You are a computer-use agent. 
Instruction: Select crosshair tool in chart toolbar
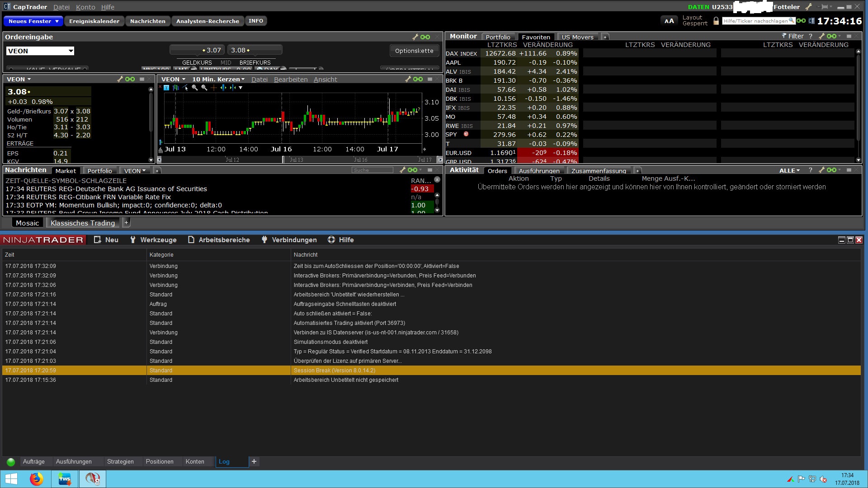[x=214, y=88]
